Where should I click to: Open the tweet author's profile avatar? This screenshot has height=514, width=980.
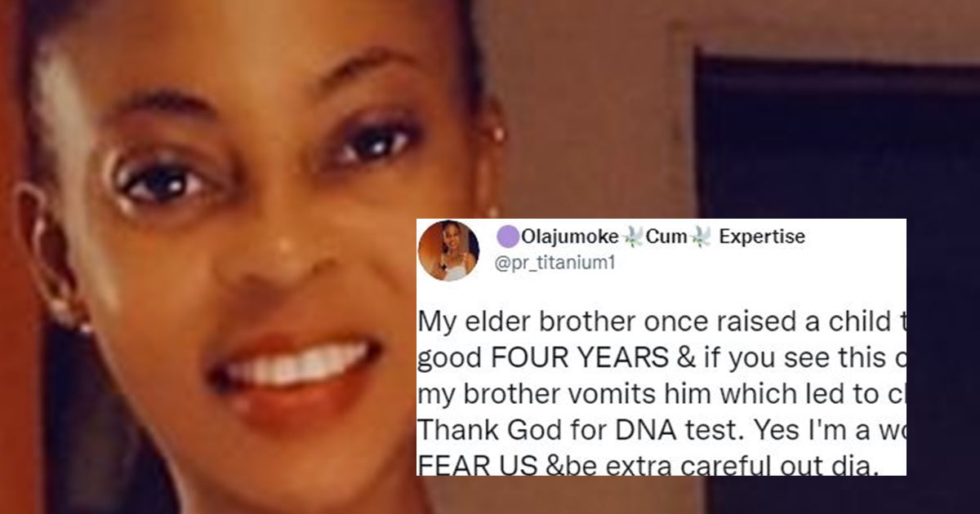448,250
